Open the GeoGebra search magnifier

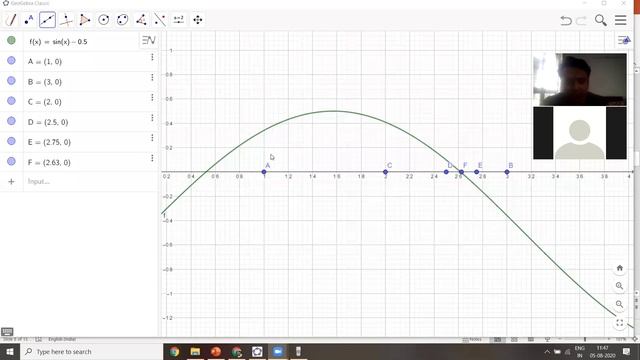600,20
